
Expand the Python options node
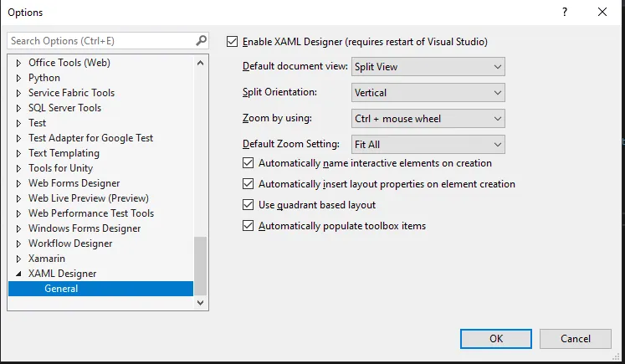[x=18, y=78]
